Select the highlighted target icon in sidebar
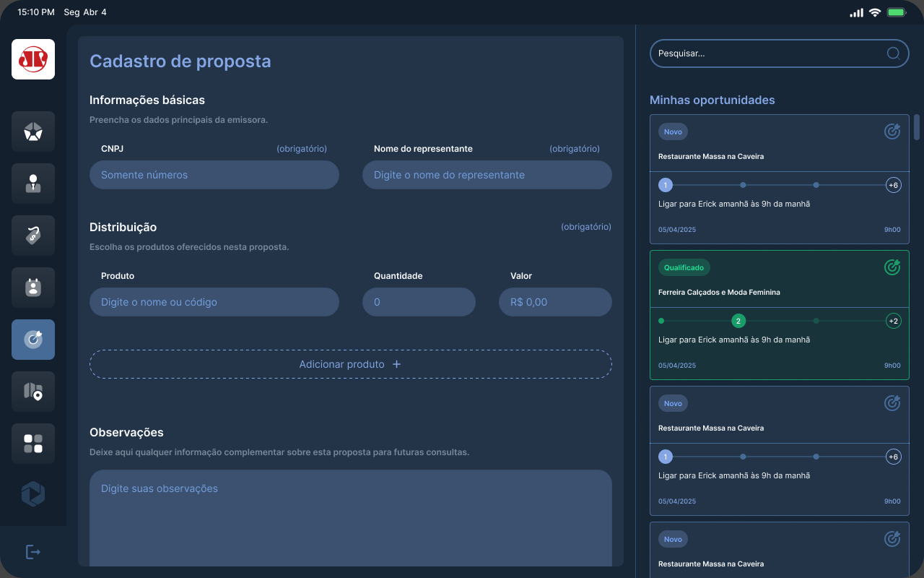 click(33, 340)
